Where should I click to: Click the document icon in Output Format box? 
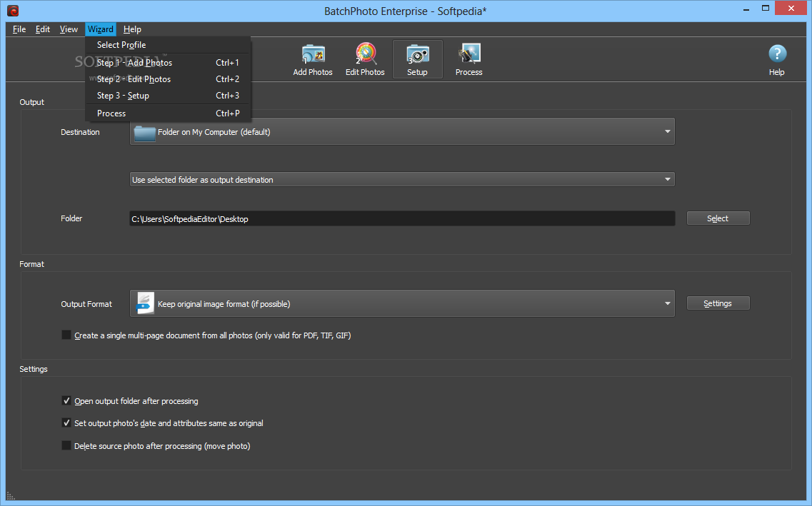(x=144, y=304)
